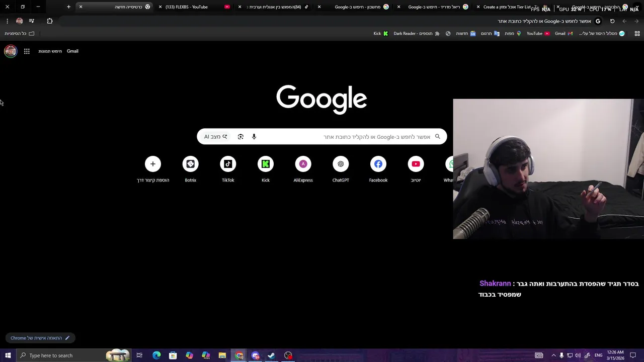This screenshot has height=362, width=644.
Task: Open the media control toolbar icon
Action: pos(32,21)
